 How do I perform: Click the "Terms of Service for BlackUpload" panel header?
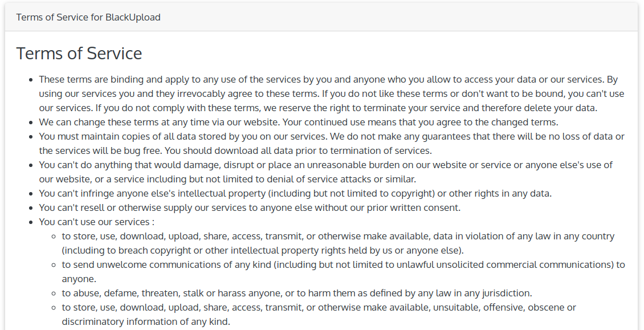pyautogui.click(x=88, y=17)
